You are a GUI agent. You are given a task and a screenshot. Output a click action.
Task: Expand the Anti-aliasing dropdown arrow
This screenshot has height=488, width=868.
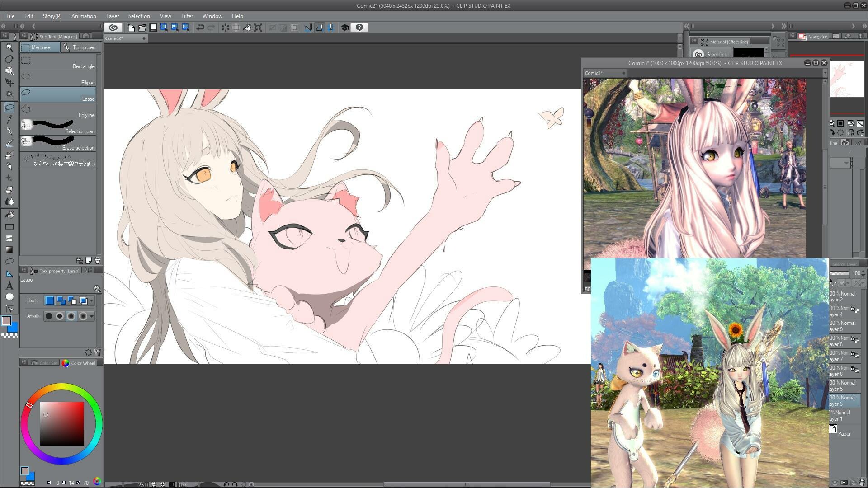click(x=92, y=316)
